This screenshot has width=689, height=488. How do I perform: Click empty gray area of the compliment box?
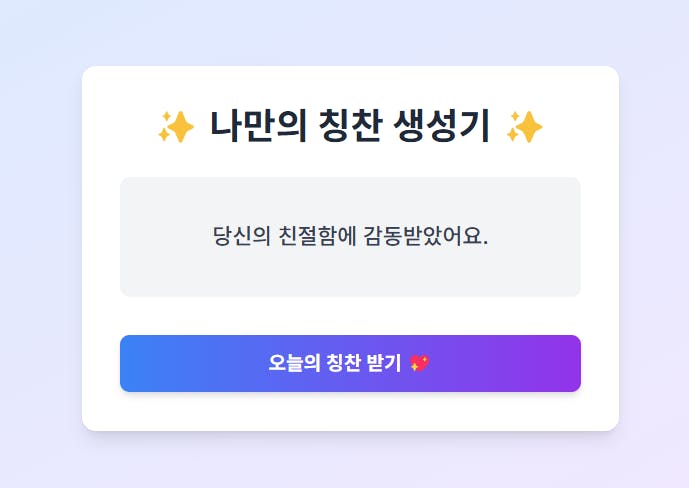pyautogui.click(x=160, y=275)
